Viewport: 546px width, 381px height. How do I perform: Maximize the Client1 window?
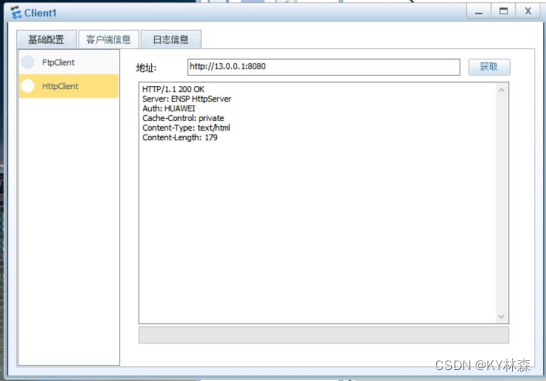(x=504, y=11)
